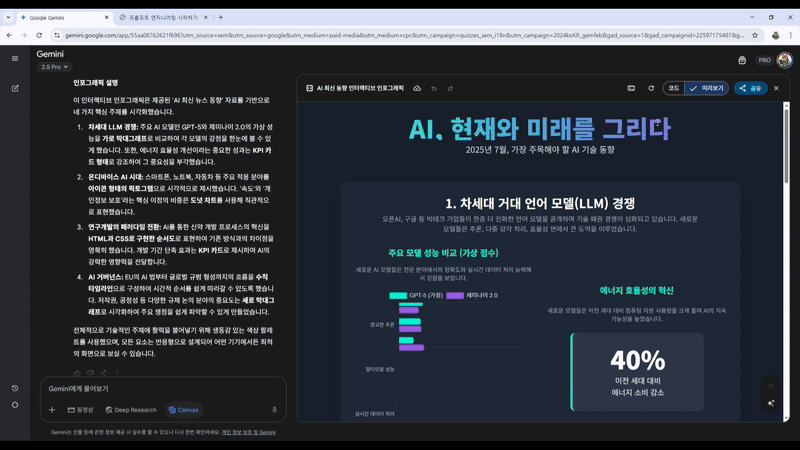Click the canvas vertical scrollbar thumb

coord(786,145)
